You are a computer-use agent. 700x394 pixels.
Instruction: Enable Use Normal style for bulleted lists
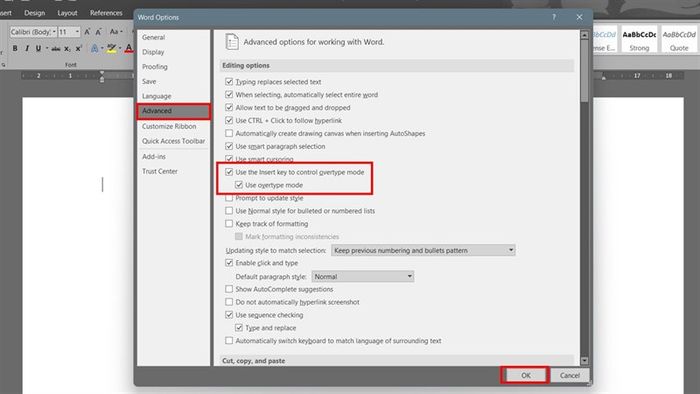pyautogui.click(x=229, y=211)
